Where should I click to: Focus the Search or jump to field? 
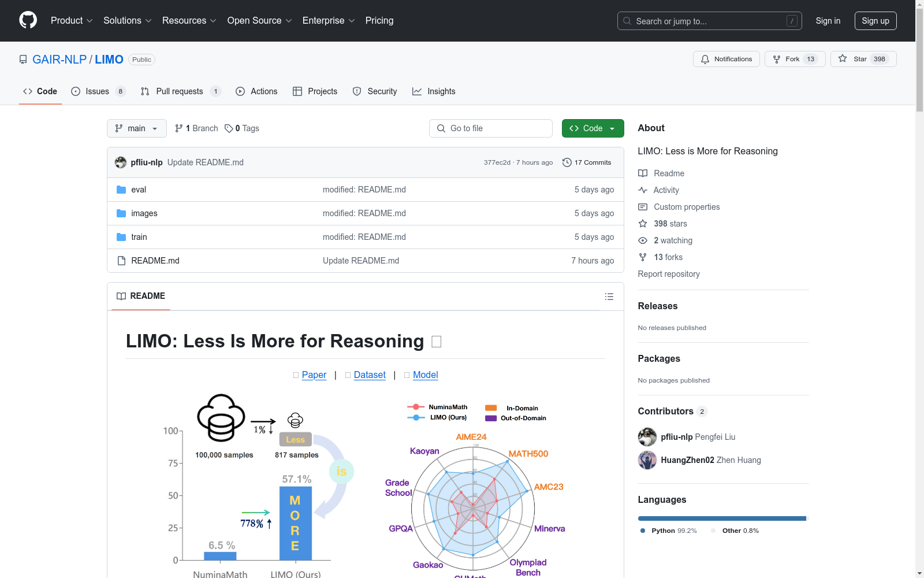(x=710, y=21)
